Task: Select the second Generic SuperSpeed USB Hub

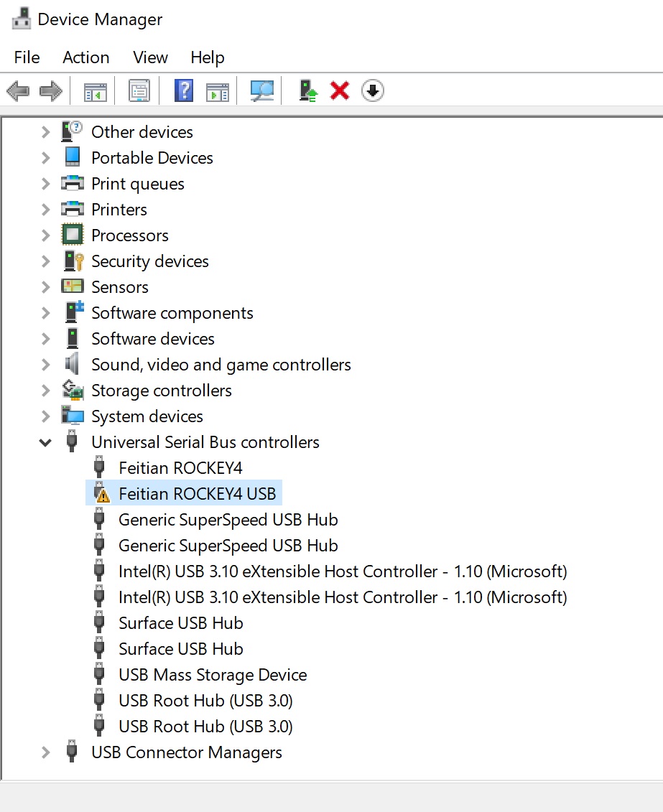Action: point(228,546)
